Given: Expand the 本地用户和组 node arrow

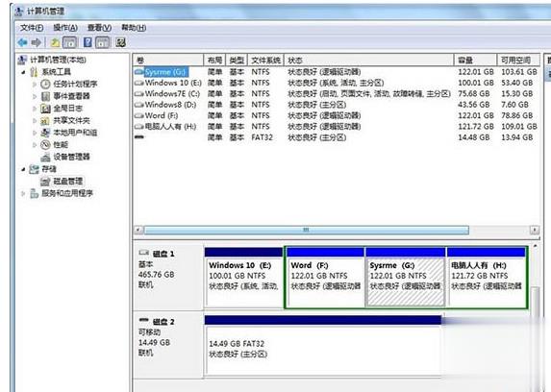Looking at the screenshot, I should [35, 133].
